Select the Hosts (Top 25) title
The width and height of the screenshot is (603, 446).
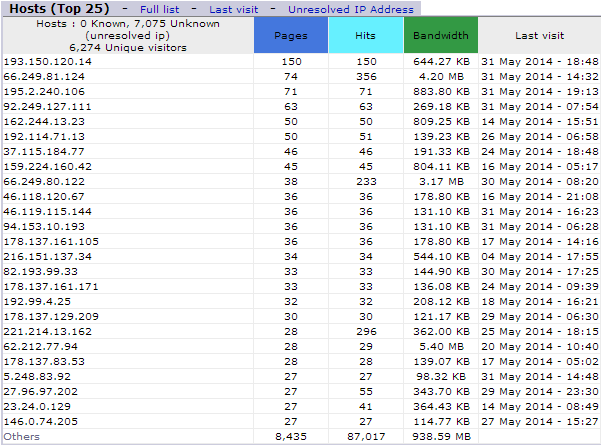58,8
